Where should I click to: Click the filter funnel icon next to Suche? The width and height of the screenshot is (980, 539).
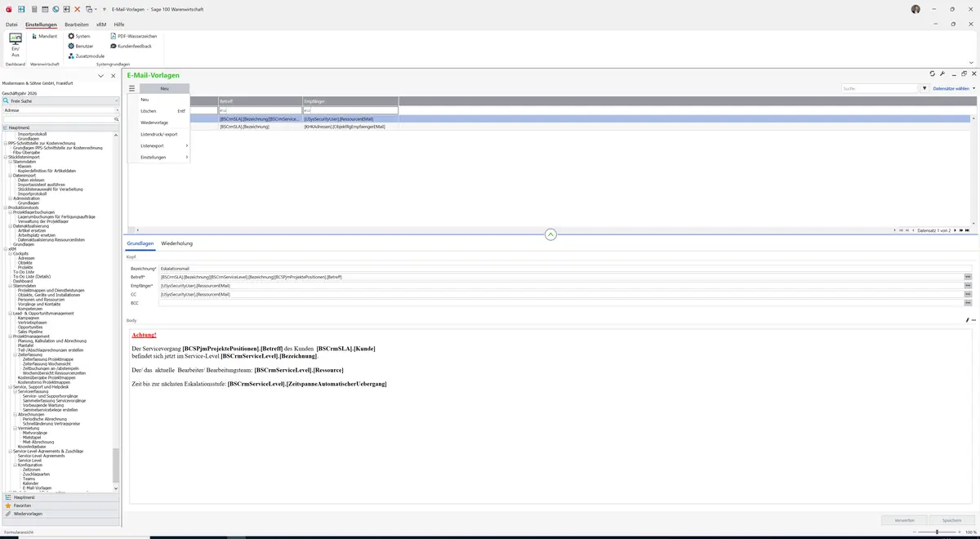924,88
